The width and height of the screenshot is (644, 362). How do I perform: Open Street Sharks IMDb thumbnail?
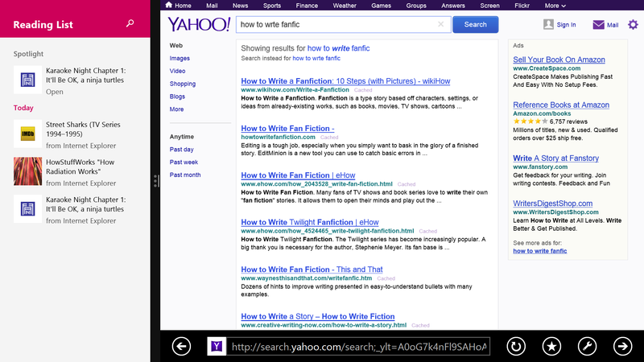coord(27,134)
